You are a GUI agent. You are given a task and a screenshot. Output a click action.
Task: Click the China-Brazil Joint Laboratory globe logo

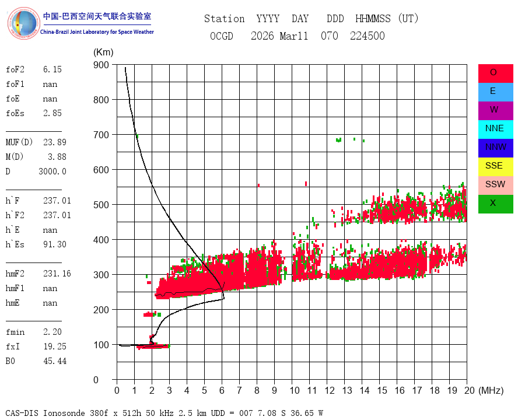(23, 23)
